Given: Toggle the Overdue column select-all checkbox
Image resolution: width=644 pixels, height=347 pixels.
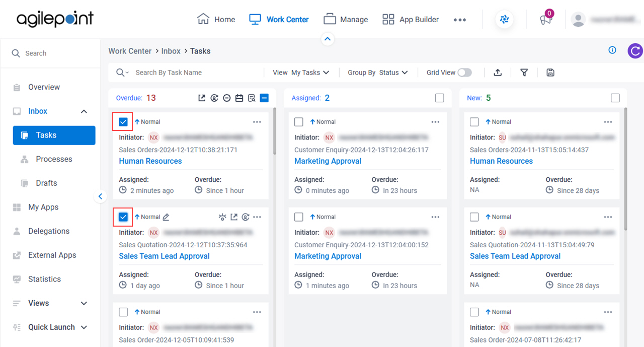Looking at the screenshot, I should pos(265,98).
